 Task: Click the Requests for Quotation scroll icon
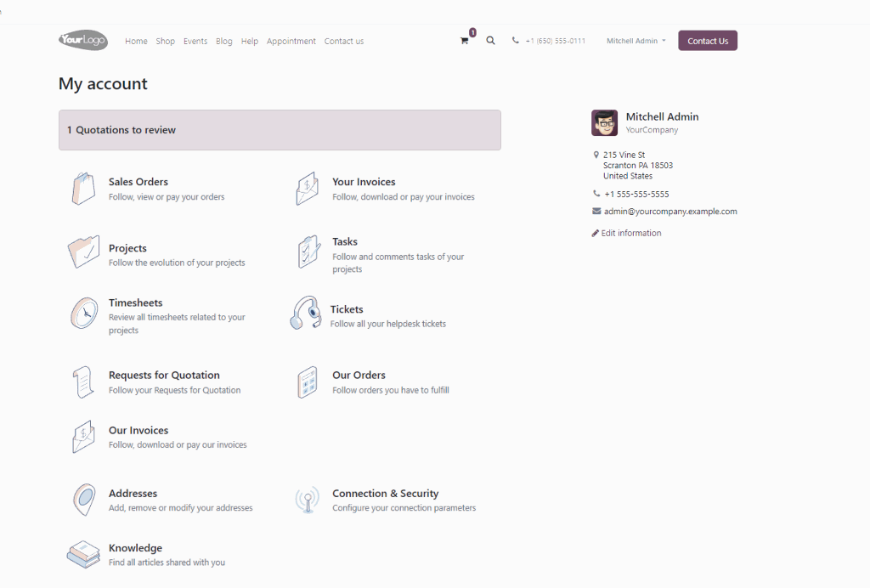pos(82,382)
